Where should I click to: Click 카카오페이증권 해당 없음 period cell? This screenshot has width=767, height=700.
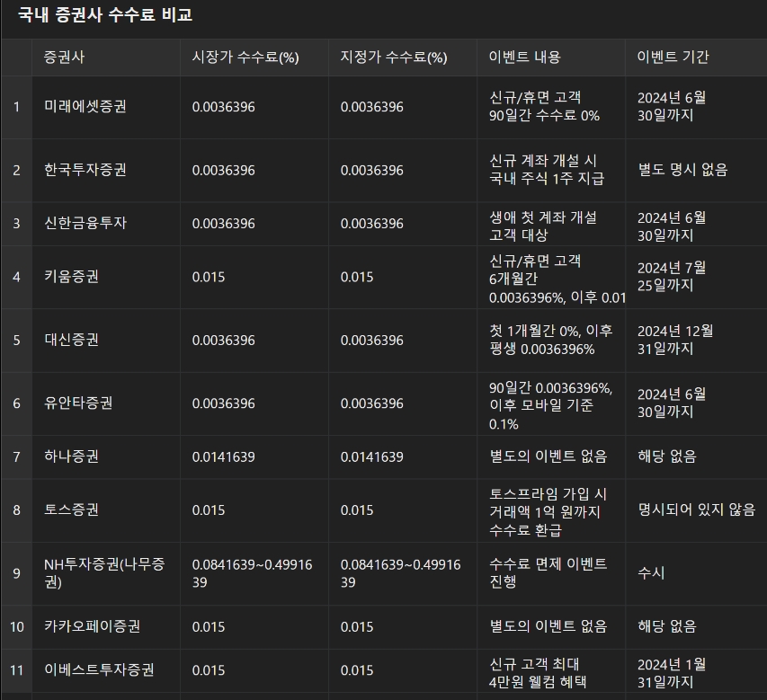696,626
